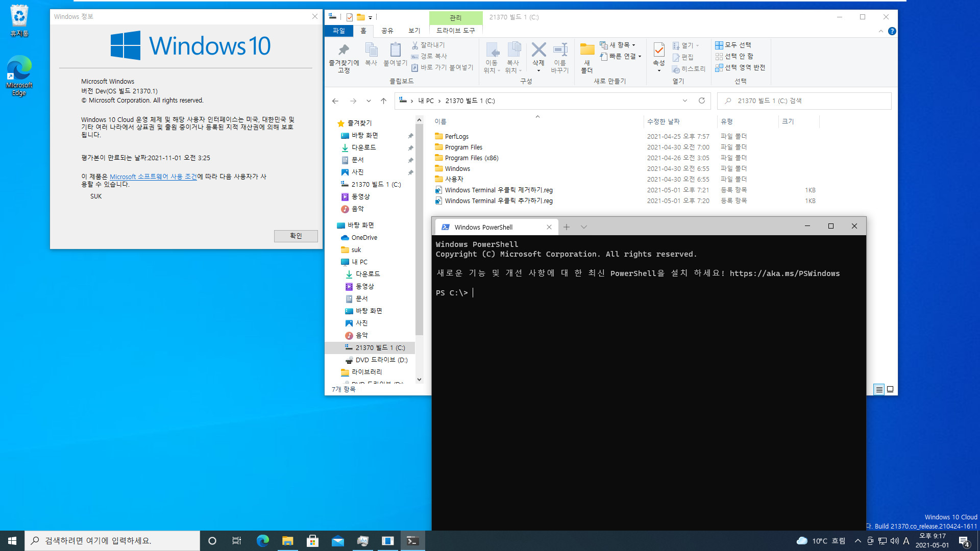
Task: Switch to the Home (홈) ribbon tab
Action: 363,31
